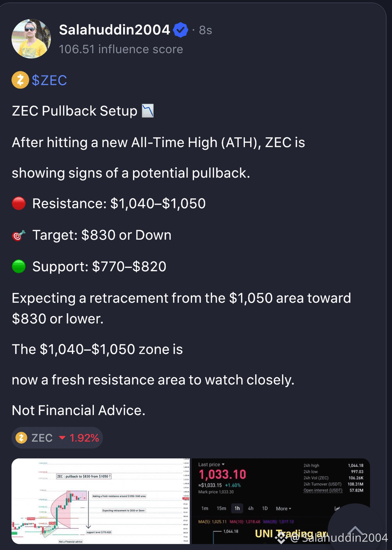The image size is (392, 550).
Task: Open the price screenshot thumbnail
Action: coord(281,501)
